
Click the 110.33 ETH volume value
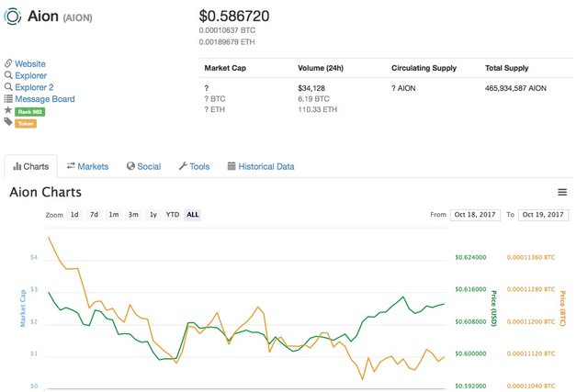click(317, 109)
